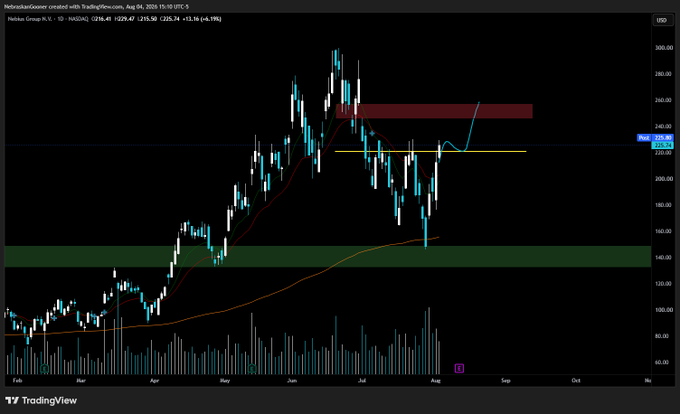
Task: Click the open value O216.41
Action: [x=101, y=19]
